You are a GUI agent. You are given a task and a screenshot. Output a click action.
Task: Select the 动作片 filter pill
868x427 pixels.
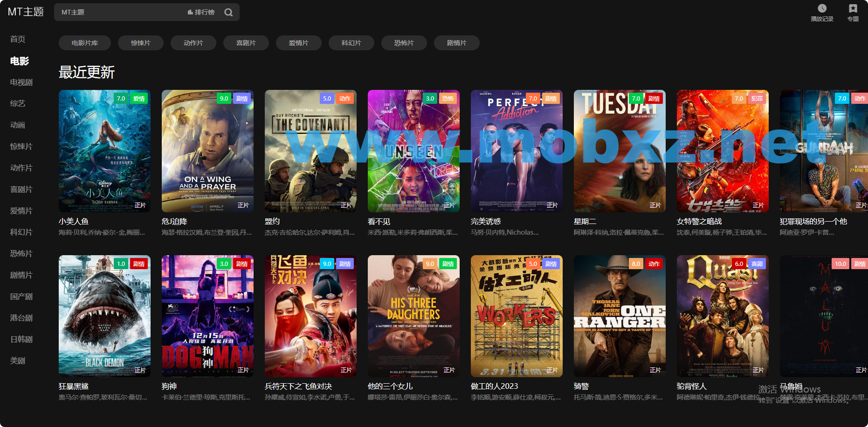[x=193, y=43]
